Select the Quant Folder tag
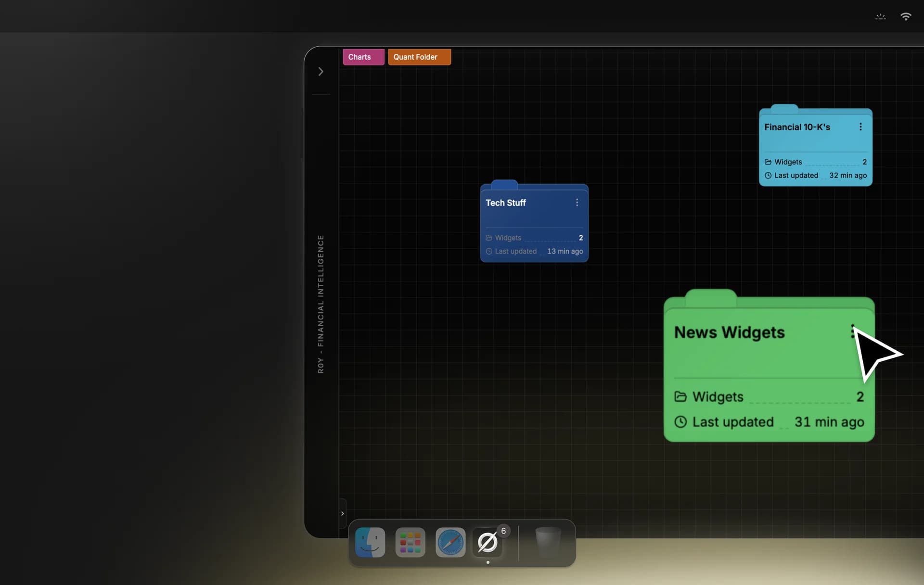This screenshot has width=924, height=585. (x=419, y=57)
